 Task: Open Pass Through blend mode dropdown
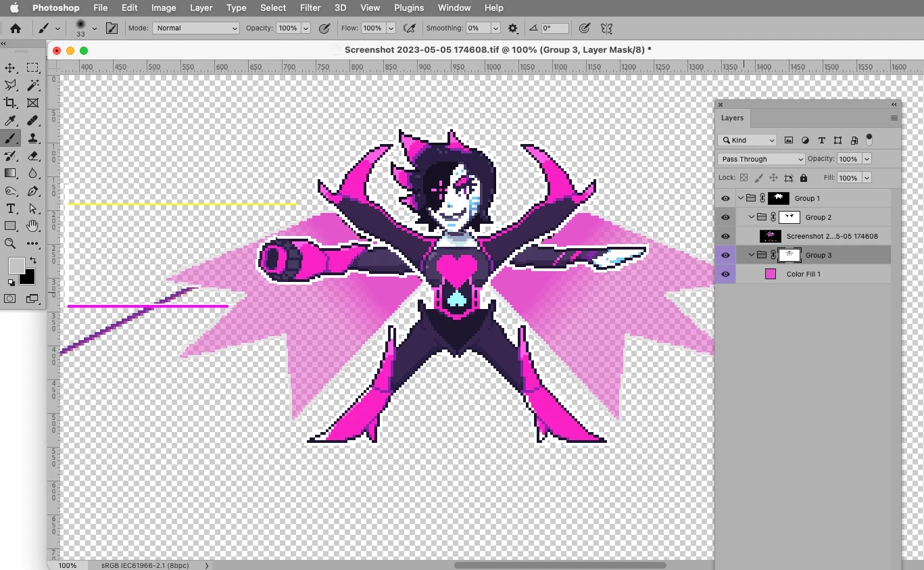coord(761,159)
